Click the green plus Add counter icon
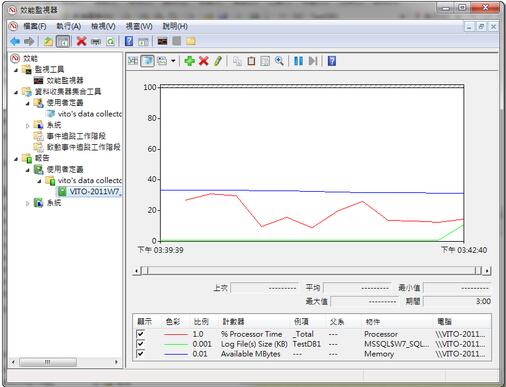506x387 pixels. point(189,61)
